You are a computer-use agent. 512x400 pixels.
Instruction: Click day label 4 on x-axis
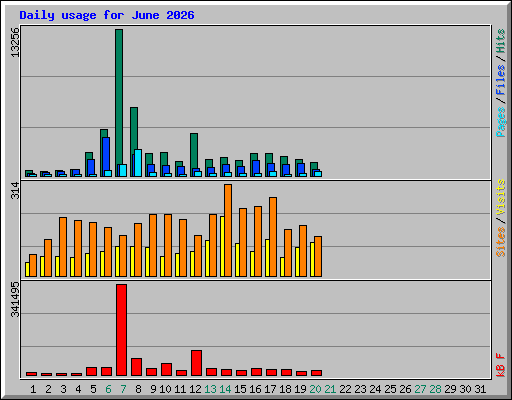[x=78, y=389]
